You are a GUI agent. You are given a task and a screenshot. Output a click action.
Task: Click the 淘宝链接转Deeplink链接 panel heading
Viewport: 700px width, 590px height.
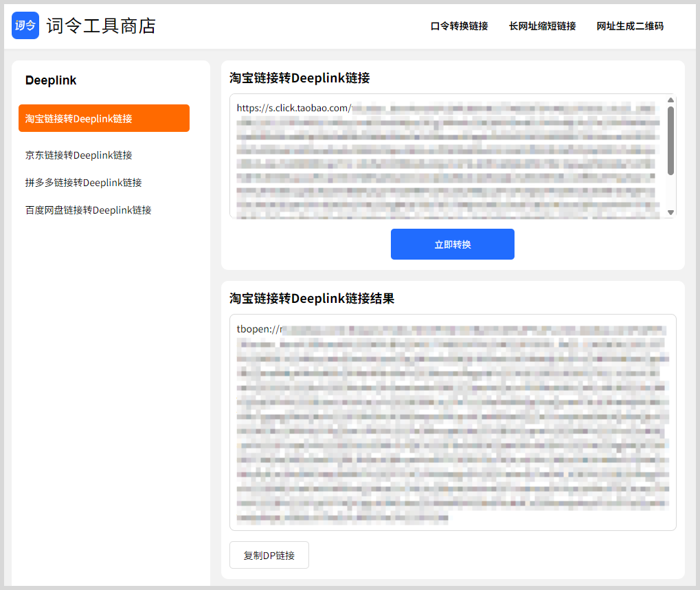tap(300, 78)
